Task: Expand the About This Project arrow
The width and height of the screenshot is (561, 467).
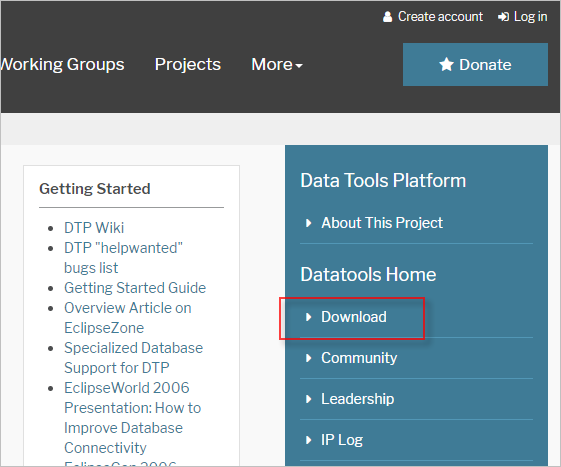Action: [308, 223]
